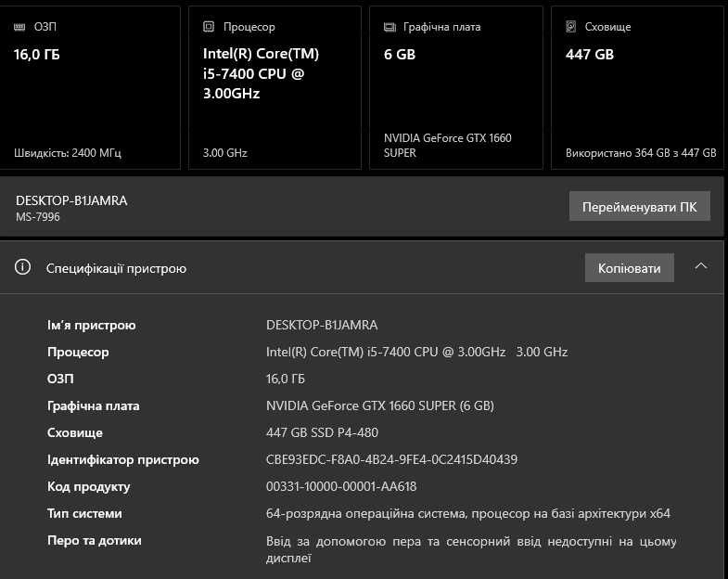
Task: Open the Графічна плата 6 GB card
Action: click(x=456, y=88)
